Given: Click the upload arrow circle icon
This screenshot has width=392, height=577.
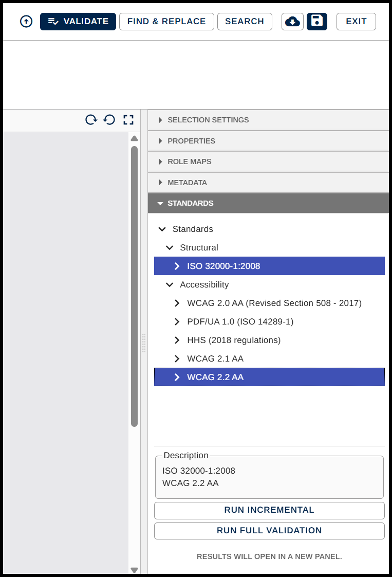Looking at the screenshot, I should click(26, 22).
